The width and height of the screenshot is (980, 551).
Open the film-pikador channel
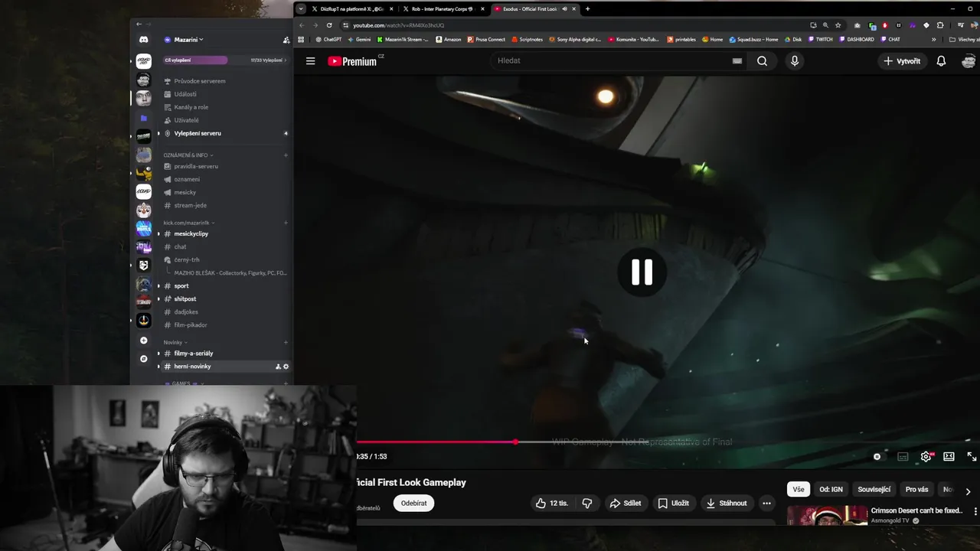coord(190,324)
